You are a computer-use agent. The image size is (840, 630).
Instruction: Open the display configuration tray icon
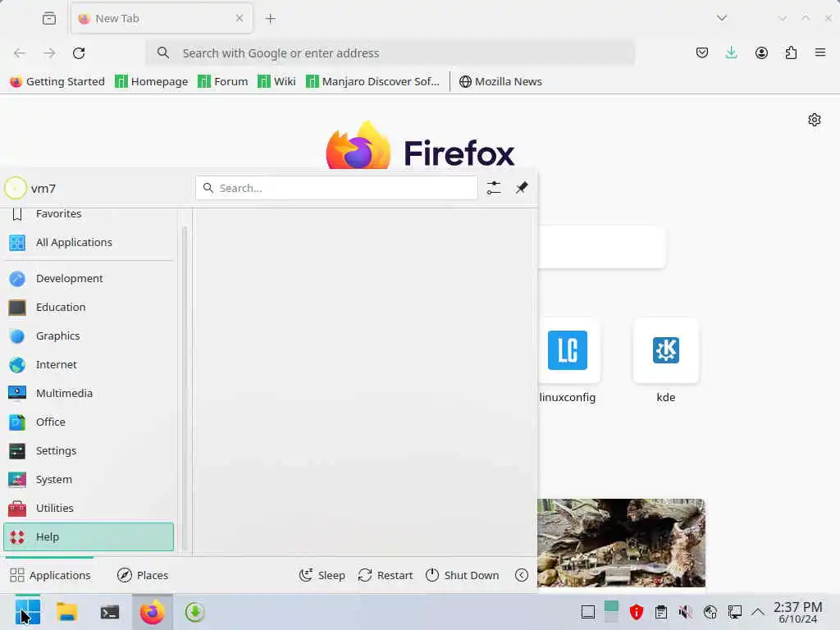pyautogui.click(x=734, y=612)
